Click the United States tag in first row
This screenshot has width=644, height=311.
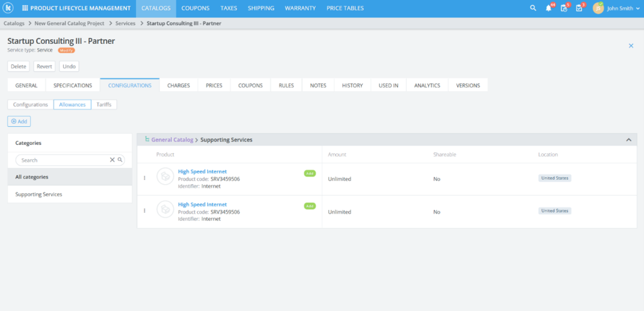coord(555,178)
